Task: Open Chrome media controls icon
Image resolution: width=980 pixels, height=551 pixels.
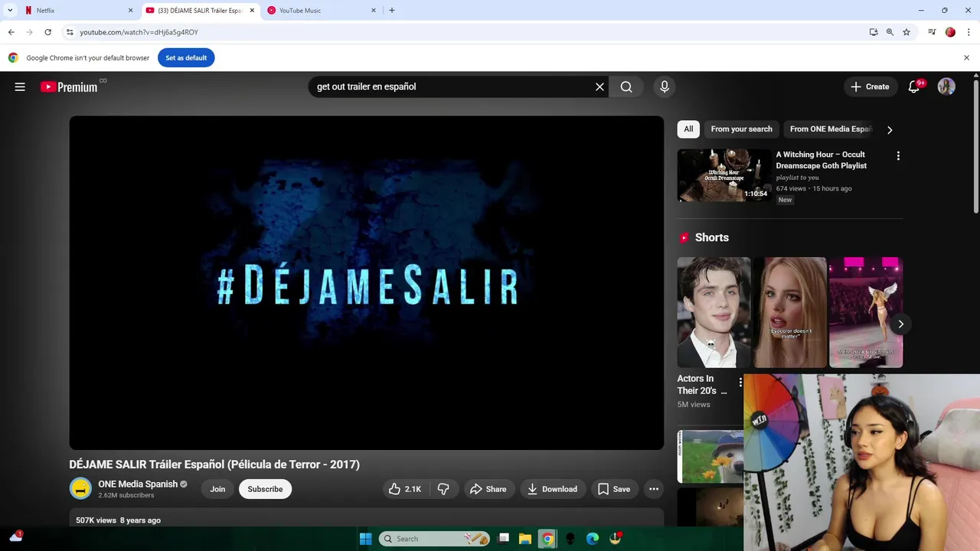Action: click(932, 32)
